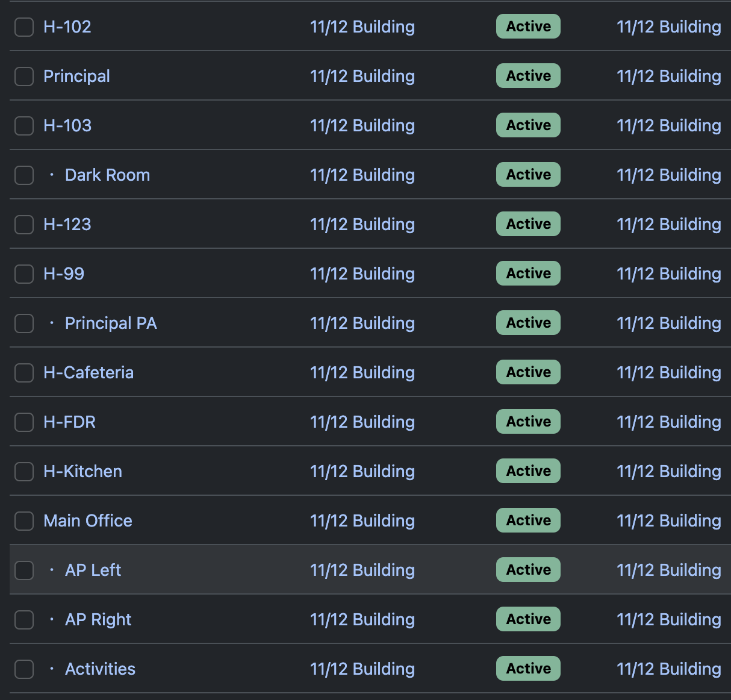Click the Active status pill on Main Office
Viewport: 731px width, 700px height.
pyautogui.click(x=528, y=520)
